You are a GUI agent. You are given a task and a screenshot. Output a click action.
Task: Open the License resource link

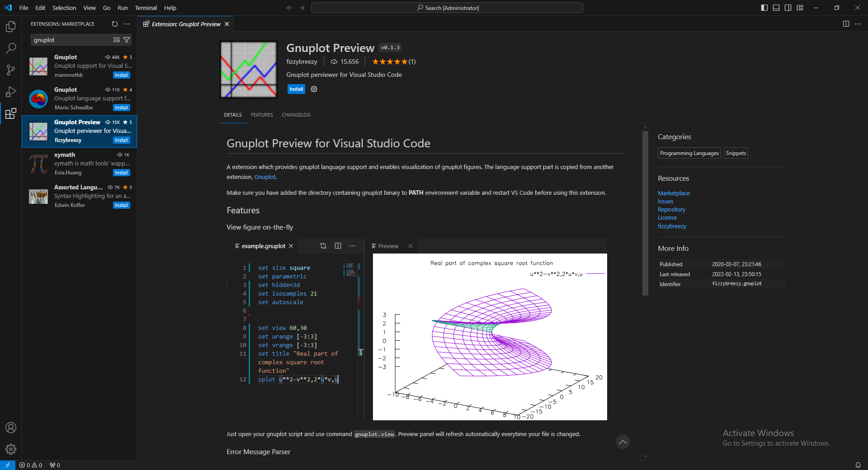[x=667, y=217]
